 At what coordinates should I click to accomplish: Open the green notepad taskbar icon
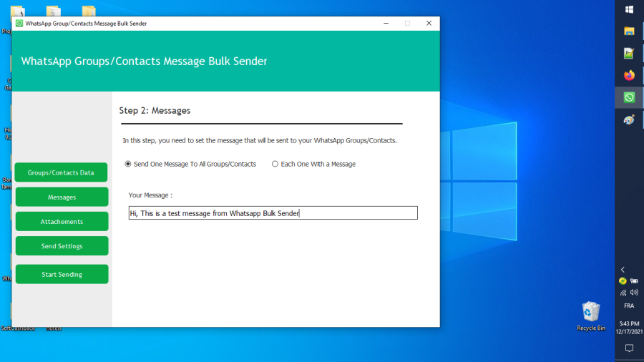(629, 53)
